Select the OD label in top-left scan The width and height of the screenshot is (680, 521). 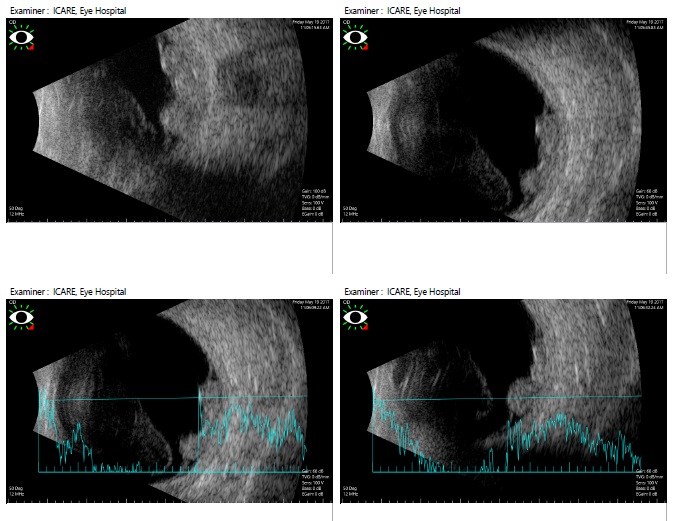(x=11, y=21)
